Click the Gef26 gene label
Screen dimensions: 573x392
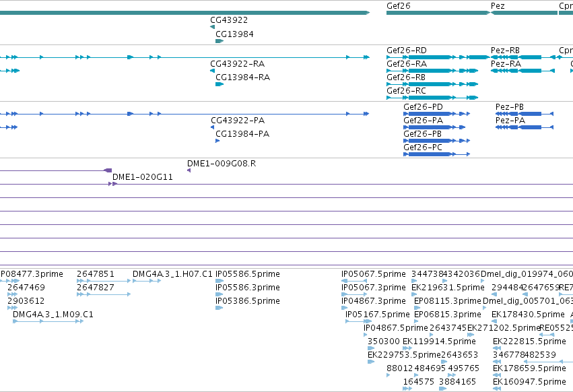(x=399, y=6)
